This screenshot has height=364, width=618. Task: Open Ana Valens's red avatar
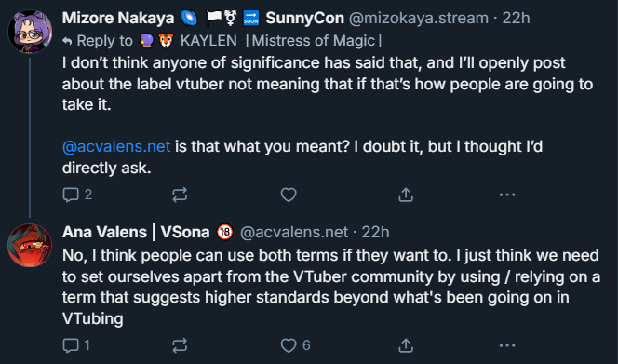[x=30, y=245]
